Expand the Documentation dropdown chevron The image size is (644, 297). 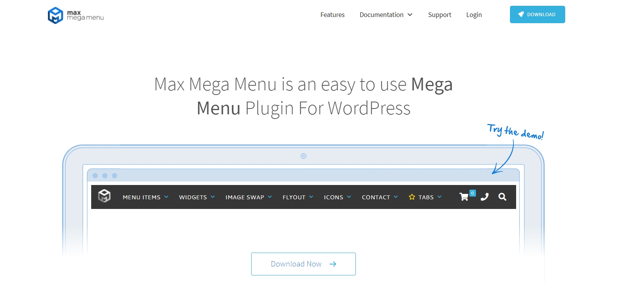tap(410, 15)
